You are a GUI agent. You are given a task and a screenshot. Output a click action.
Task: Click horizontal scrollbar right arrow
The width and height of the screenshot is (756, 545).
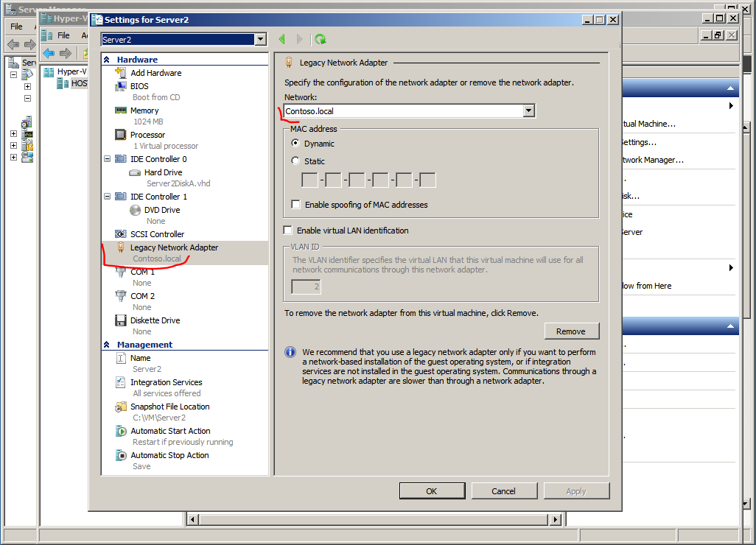[x=556, y=519]
